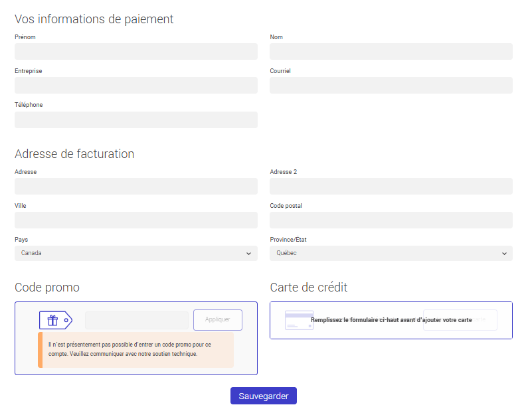Click the credit card icon
The width and height of the screenshot is (532, 415).
pyautogui.click(x=299, y=321)
